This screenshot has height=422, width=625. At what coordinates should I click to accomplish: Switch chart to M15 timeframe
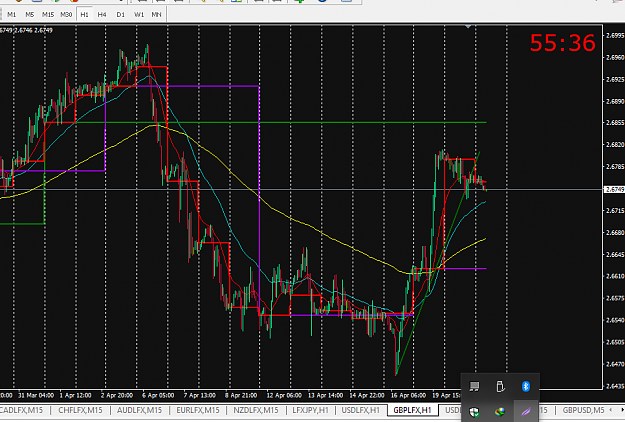click(x=48, y=14)
